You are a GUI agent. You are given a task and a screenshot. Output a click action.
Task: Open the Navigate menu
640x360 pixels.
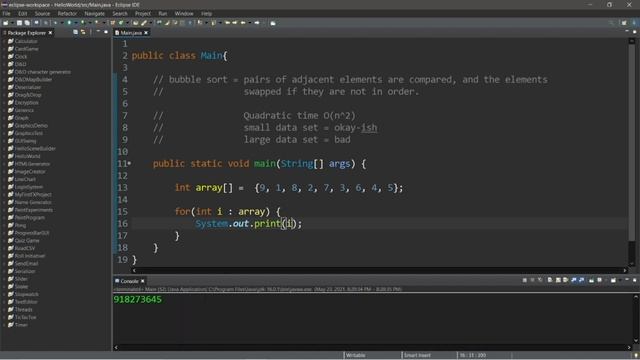94,13
